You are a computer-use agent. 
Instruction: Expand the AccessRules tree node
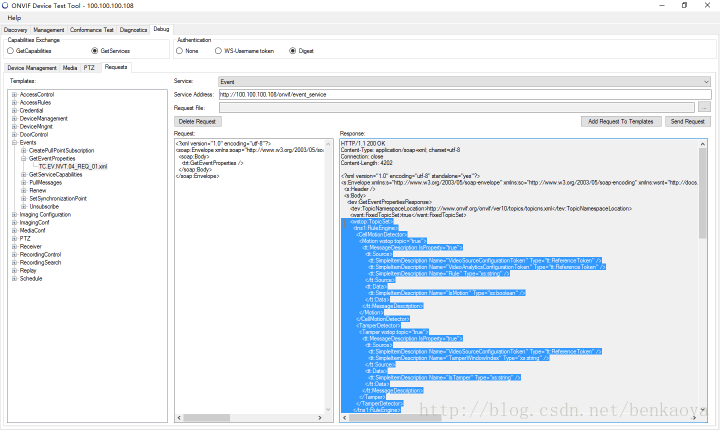click(14, 103)
